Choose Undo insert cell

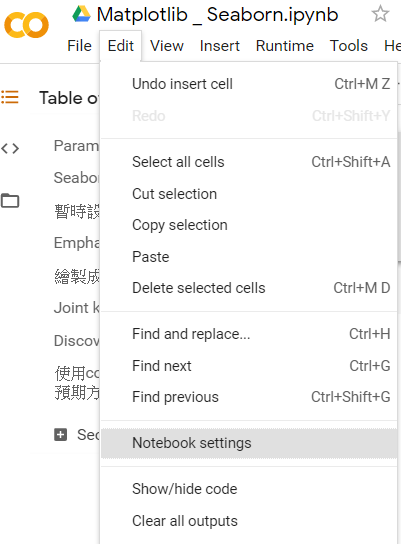[249, 84]
